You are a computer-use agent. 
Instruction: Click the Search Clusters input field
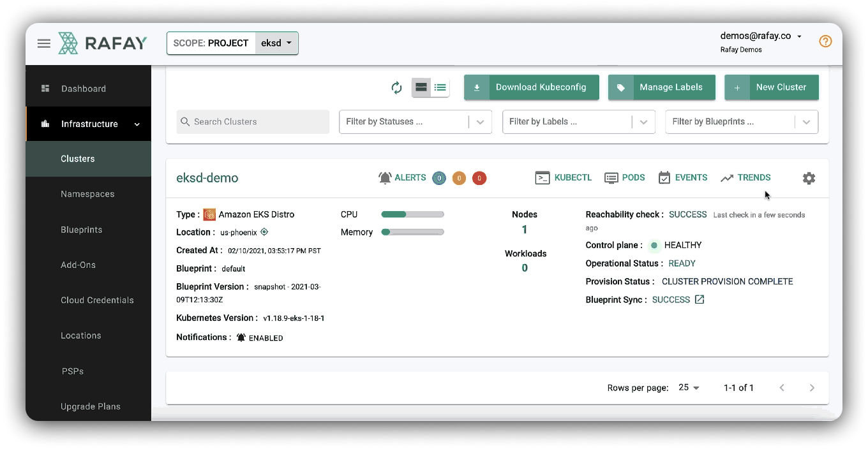click(x=253, y=122)
